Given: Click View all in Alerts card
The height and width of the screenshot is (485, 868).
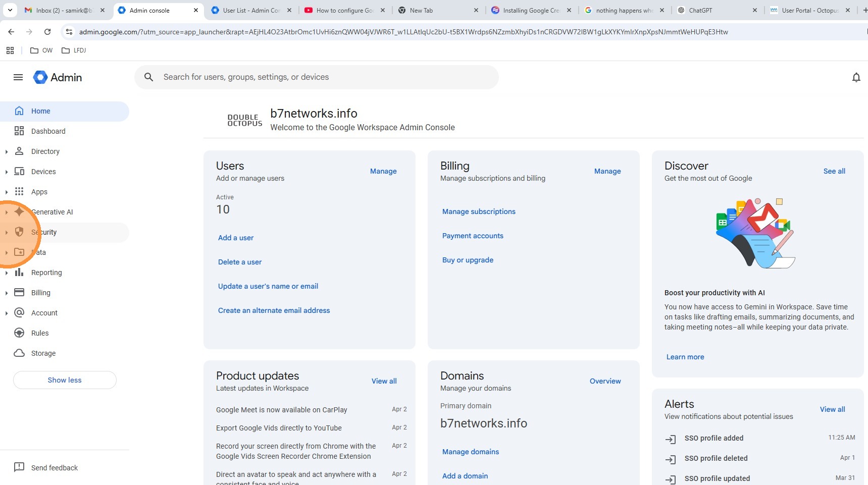Looking at the screenshot, I should 833,409.
